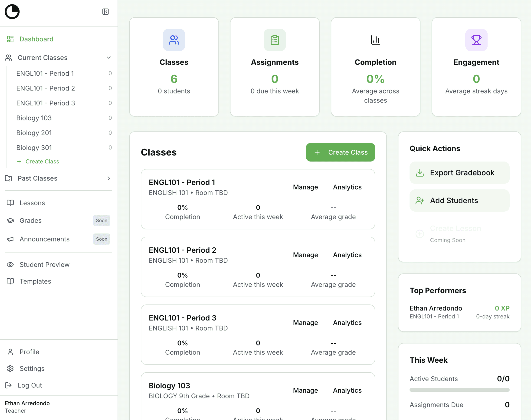Screen dimensions: 531x420
Task: Click the Completion bar chart icon
Action: [375, 40]
